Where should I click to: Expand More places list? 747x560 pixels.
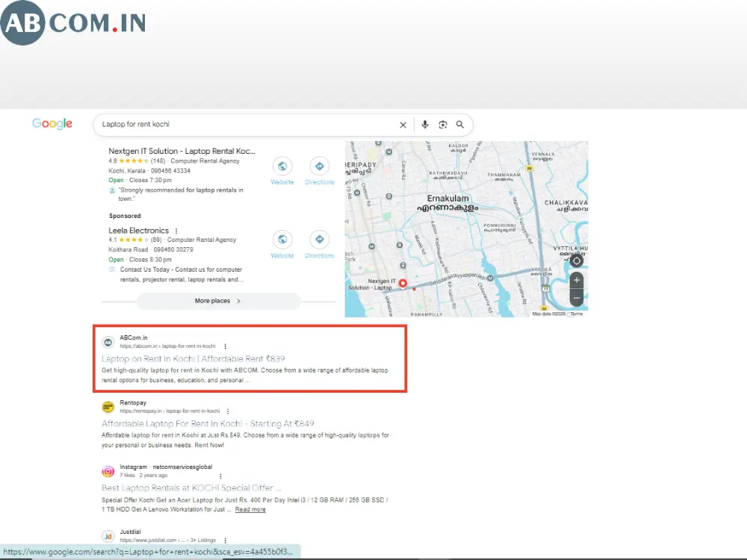point(219,301)
